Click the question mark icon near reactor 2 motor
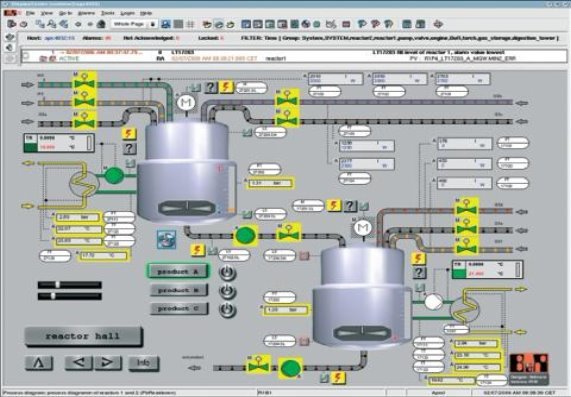The width and height of the screenshot is (571, 397). 350,206
